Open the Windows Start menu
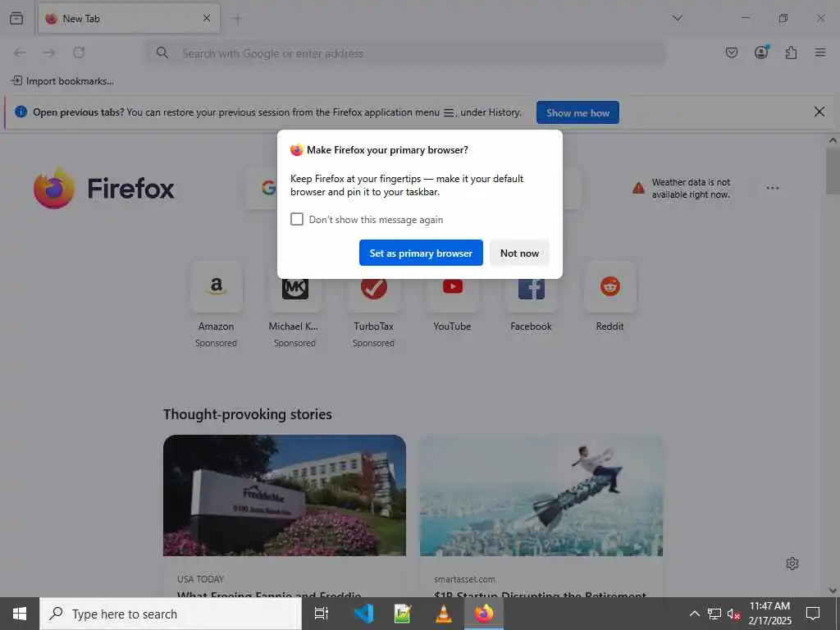 click(20, 614)
